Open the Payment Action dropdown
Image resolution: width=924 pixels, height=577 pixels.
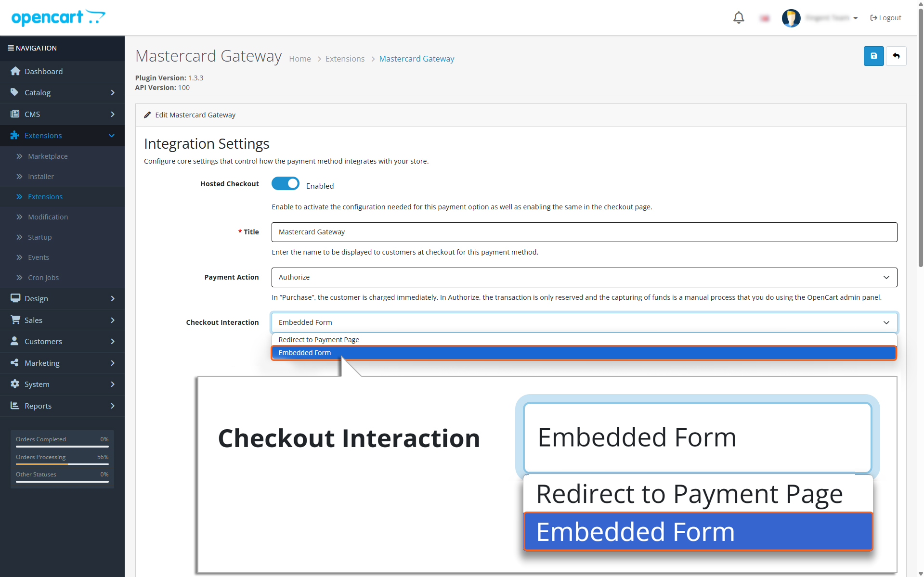tap(584, 277)
